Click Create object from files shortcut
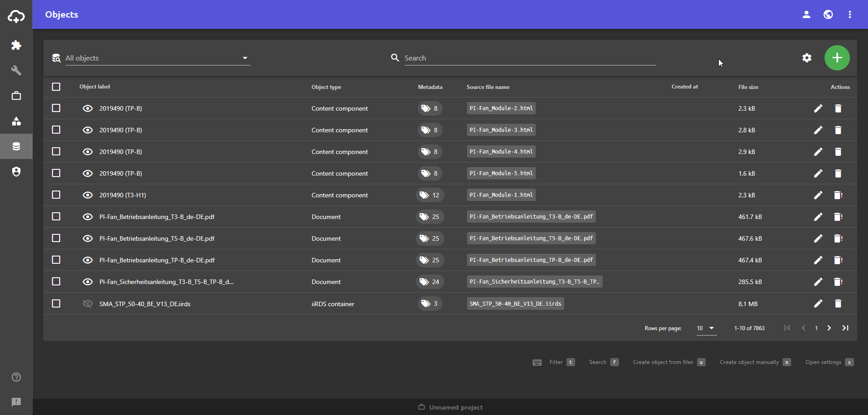The width and height of the screenshot is (868, 415). point(669,362)
